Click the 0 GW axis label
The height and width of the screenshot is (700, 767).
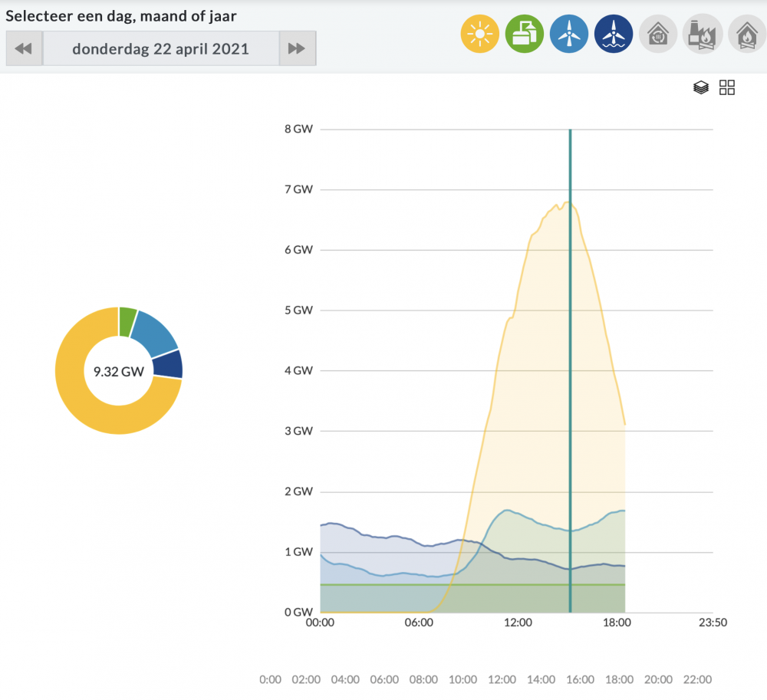coord(298,612)
